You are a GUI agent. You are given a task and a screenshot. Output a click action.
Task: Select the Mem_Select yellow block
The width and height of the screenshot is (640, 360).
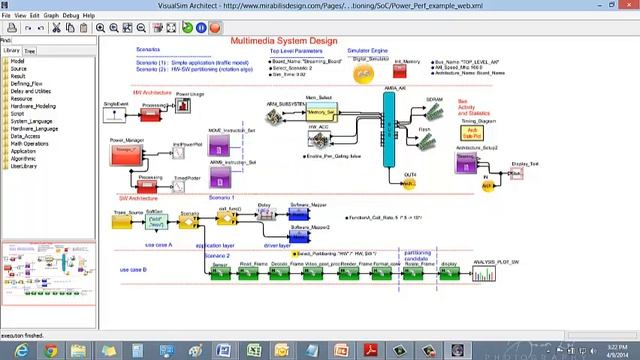[x=322, y=111]
